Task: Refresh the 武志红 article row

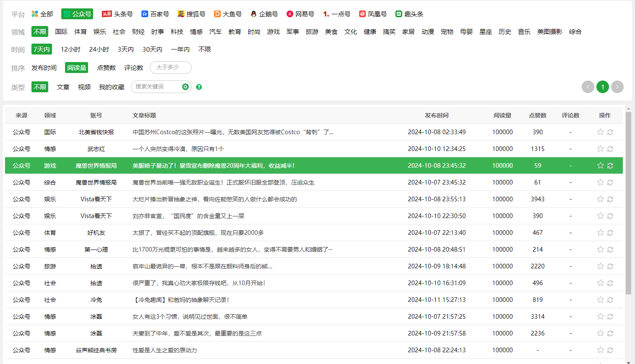Action: [x=610, y=149]
